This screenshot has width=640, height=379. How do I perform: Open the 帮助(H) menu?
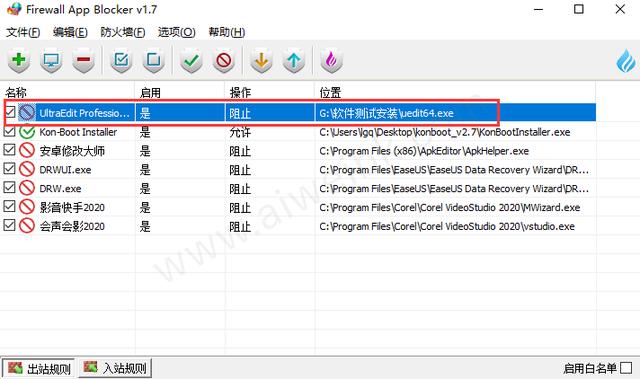point(227,32)
